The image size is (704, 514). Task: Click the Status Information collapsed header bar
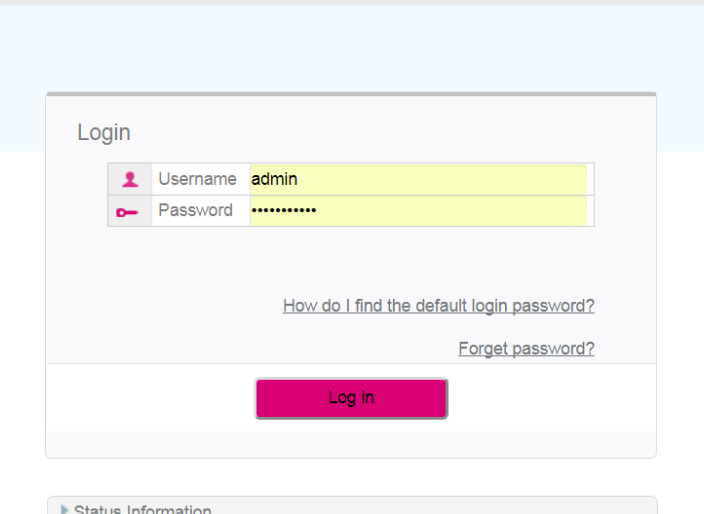click(x=400, y=506)
